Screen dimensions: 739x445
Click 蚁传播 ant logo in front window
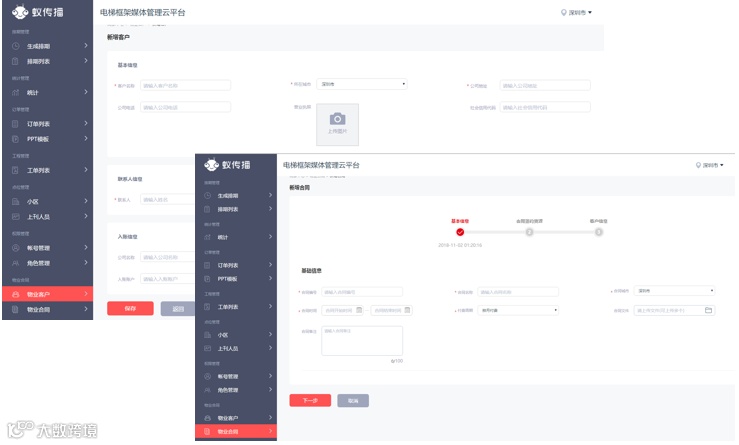pyautogui.click(x=211, y=165)
